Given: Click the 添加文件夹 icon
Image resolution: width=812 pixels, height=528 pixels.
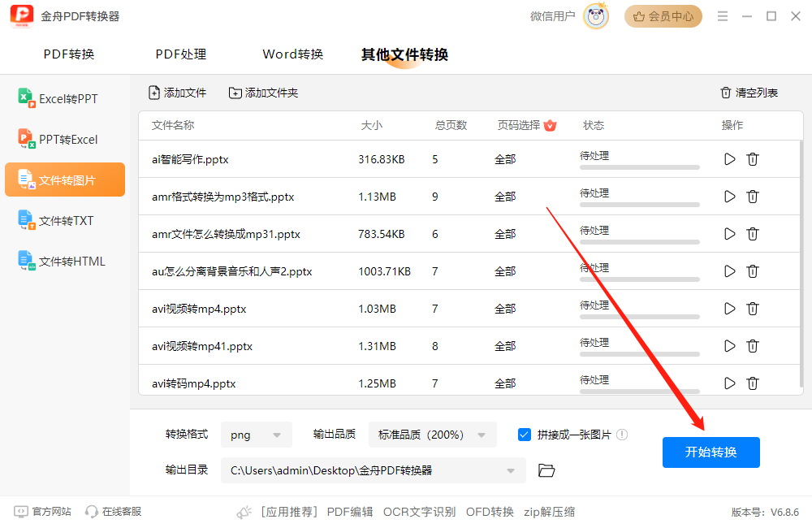Looking at the screenshot, I should pyautogui.click(x=237, y=93).
